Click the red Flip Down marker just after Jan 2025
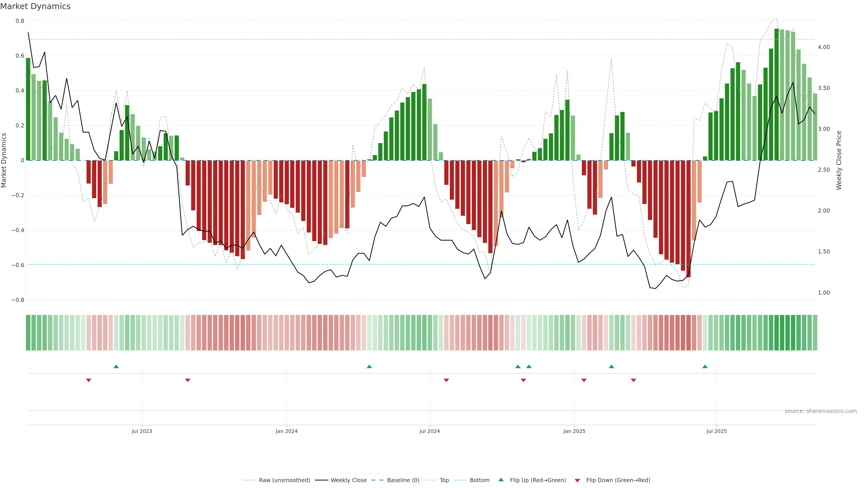This screenshot has height=488, width=868. coord(584,380)
